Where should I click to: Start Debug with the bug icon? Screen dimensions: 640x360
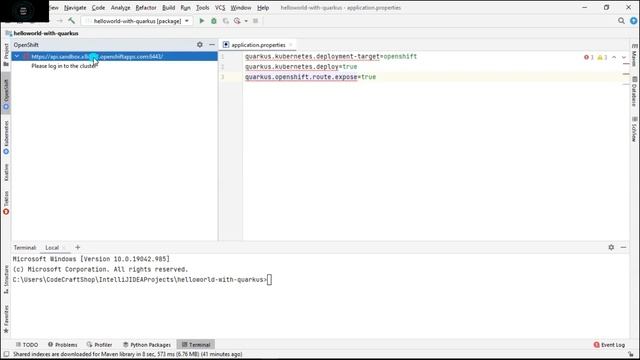213,21
